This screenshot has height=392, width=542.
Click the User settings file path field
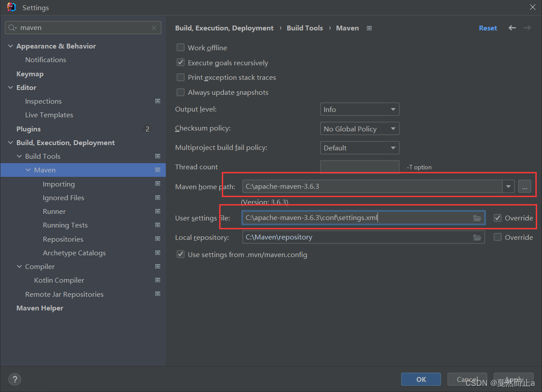[x=363, y=218]
